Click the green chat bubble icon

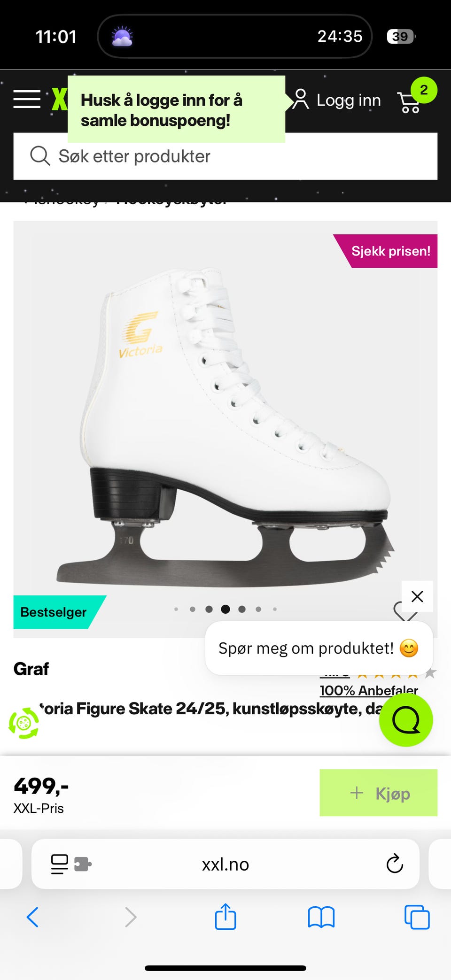(x=406, y=720)
